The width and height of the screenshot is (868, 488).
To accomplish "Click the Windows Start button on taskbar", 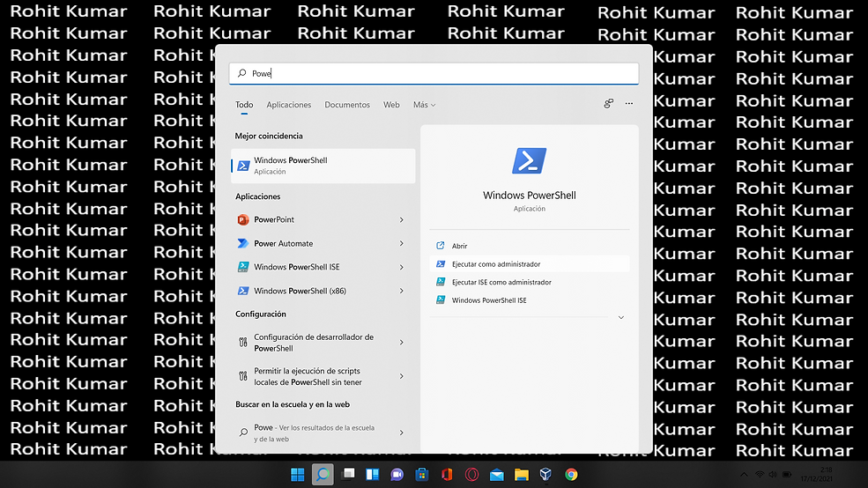I will click(297, 475).
